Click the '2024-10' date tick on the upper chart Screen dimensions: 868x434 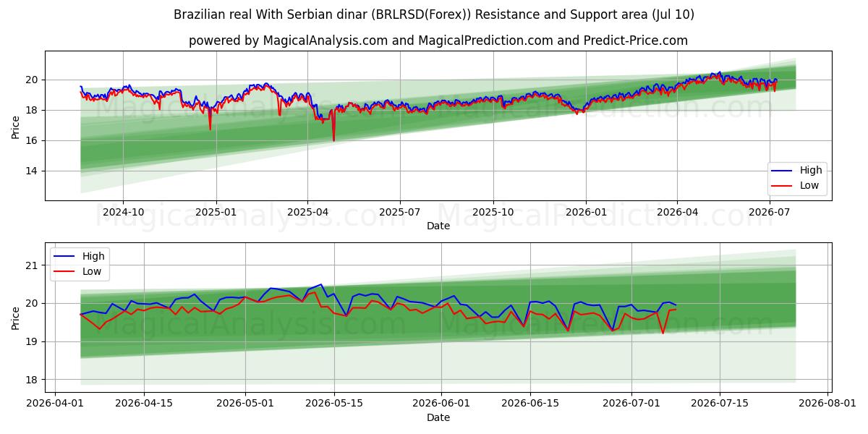pyautogui.click(x=123, y=212)
